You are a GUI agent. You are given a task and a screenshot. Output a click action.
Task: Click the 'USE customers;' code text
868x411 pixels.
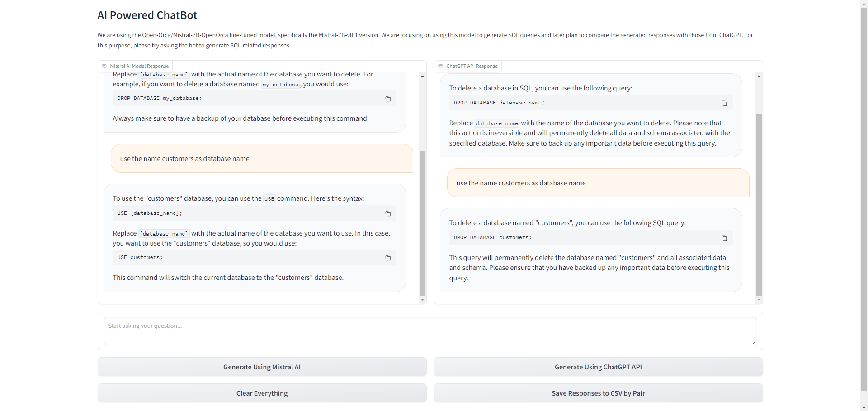coord(140,257)
